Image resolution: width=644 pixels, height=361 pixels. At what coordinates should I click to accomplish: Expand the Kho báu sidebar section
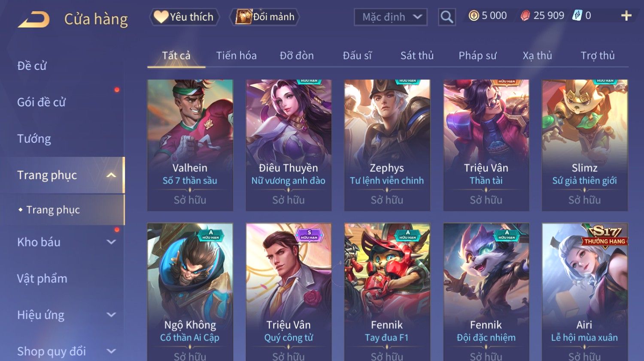pyautogui.click(x=111, y=242)
